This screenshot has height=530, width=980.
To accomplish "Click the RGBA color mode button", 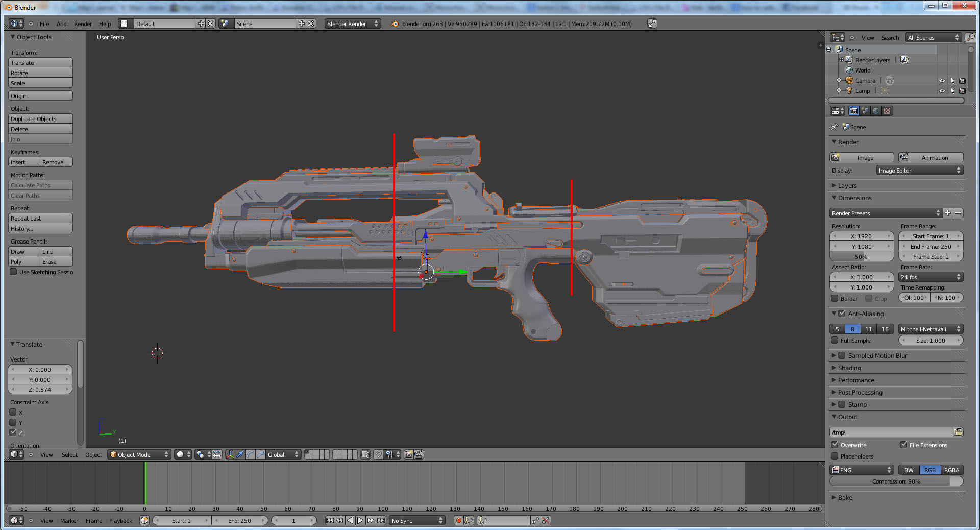I will click(951, 470).
